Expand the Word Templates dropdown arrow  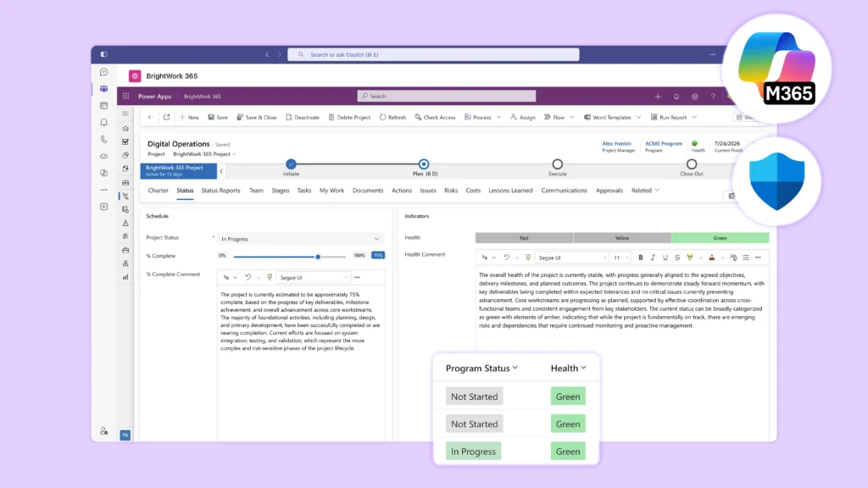pyautogui.click(x=639, y=117)
